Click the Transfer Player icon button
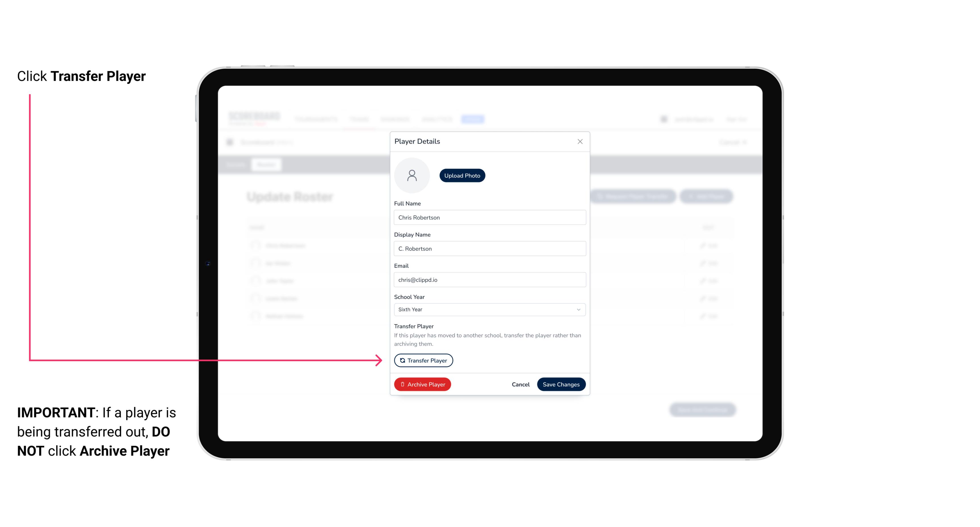 423,360
